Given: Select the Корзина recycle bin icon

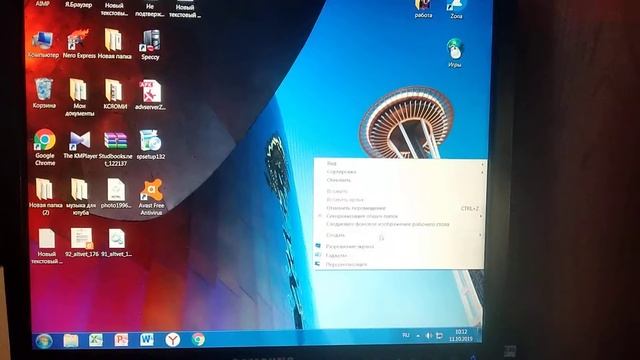Looking at the screenshot, I should tap(44, 93).
